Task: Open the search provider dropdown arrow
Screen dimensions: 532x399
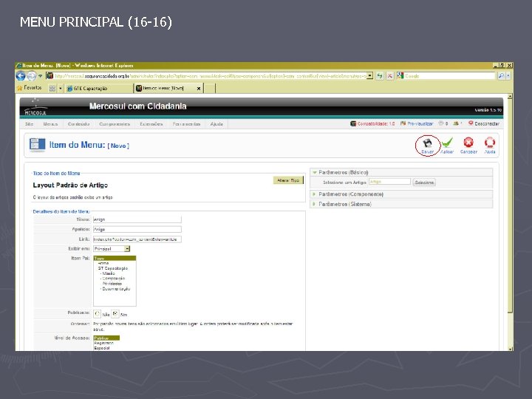Action: [x=508, y=76]
